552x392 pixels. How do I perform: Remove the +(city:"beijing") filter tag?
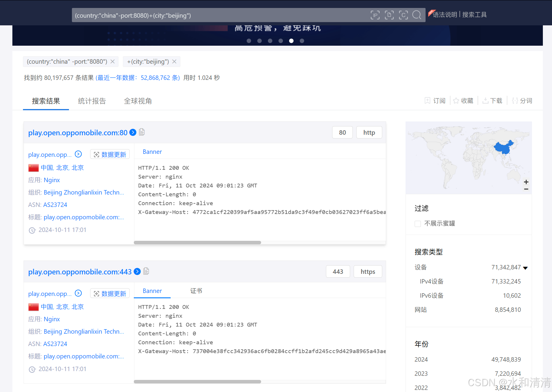tap(174, 62)
